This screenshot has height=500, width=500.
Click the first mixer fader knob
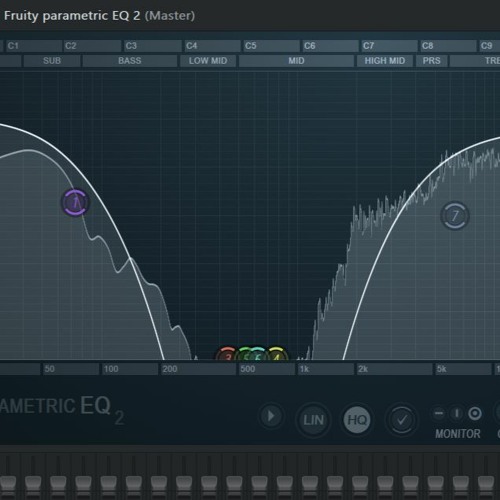(x=8, y=483)
